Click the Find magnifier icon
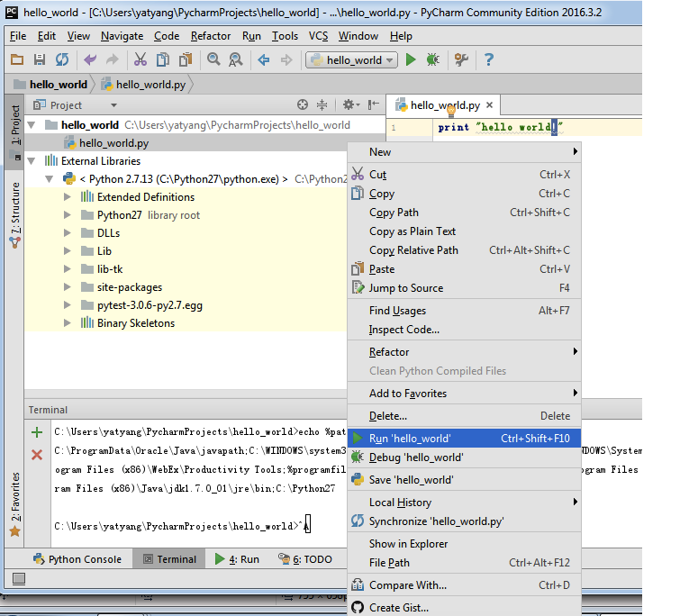 [213, 59]
